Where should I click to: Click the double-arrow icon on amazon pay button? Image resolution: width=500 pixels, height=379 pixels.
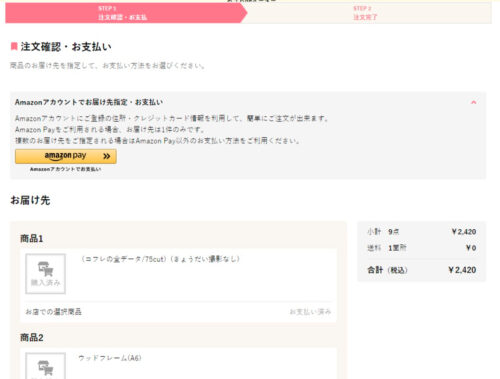click(x=106, y=156)
